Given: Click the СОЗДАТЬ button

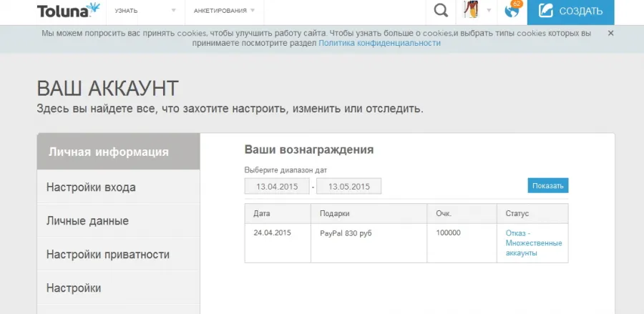Looking at the screenshot, I should 571,12.
